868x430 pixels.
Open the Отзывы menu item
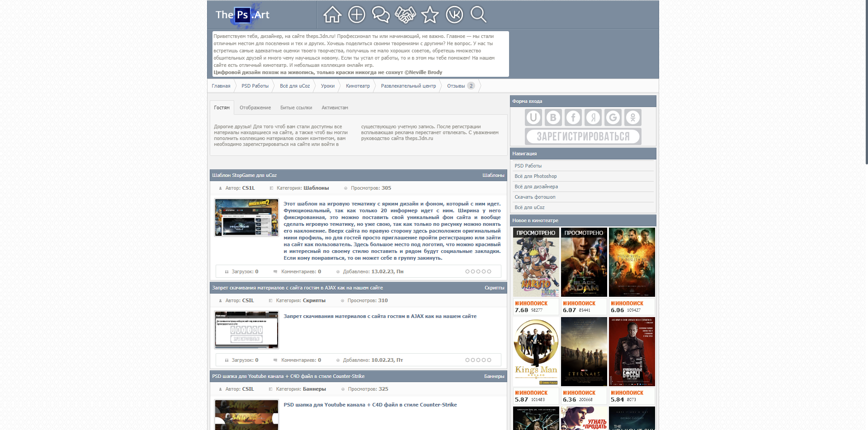tap(456, 86)
